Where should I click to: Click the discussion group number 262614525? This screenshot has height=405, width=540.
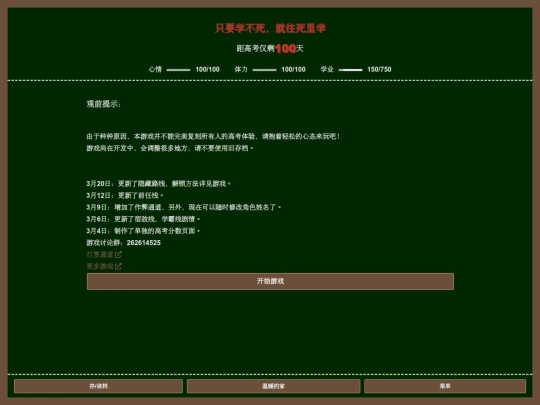coord(144,242)
